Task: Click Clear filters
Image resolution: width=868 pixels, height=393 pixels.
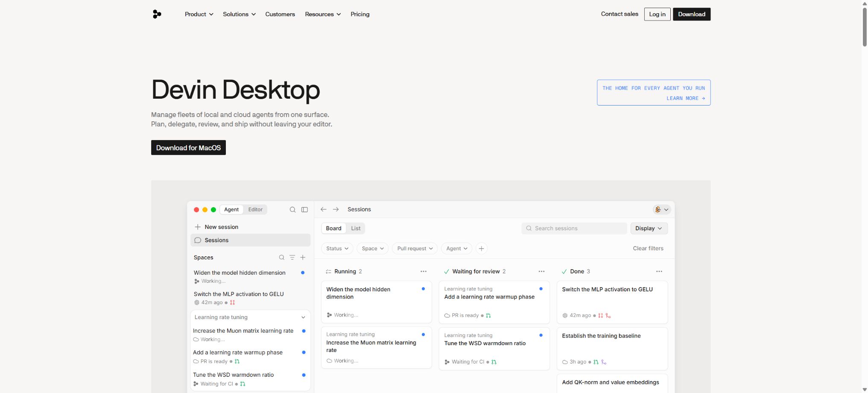Action: [648, 249]
